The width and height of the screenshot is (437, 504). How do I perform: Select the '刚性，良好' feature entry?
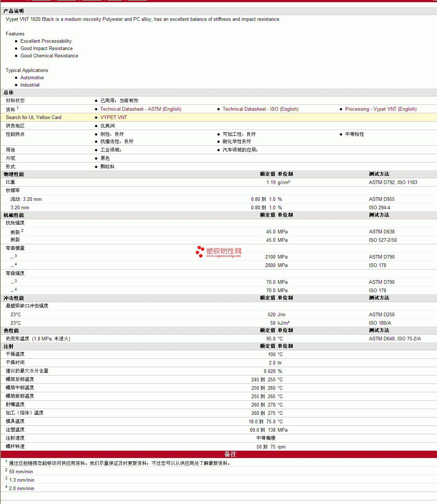(112, 134)
